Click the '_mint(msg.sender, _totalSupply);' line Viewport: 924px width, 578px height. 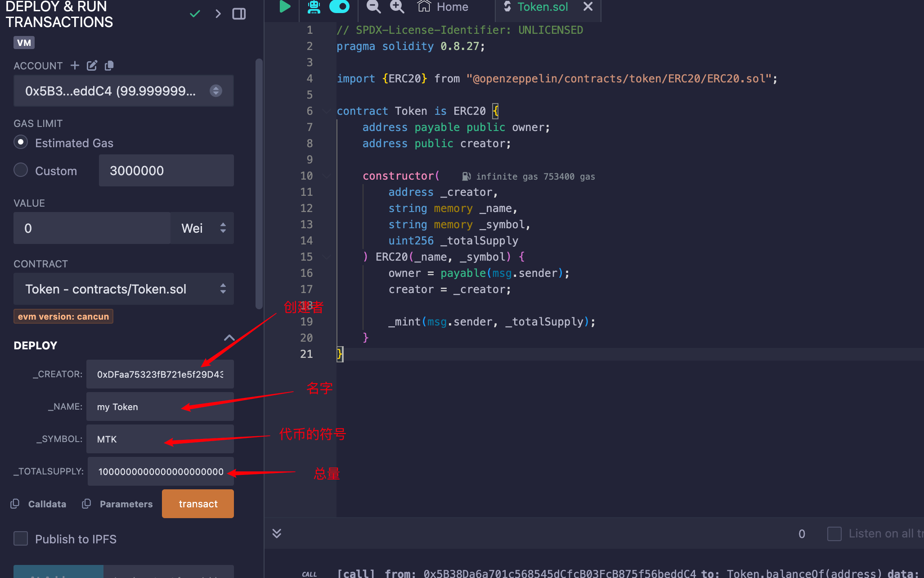point(492,322)
